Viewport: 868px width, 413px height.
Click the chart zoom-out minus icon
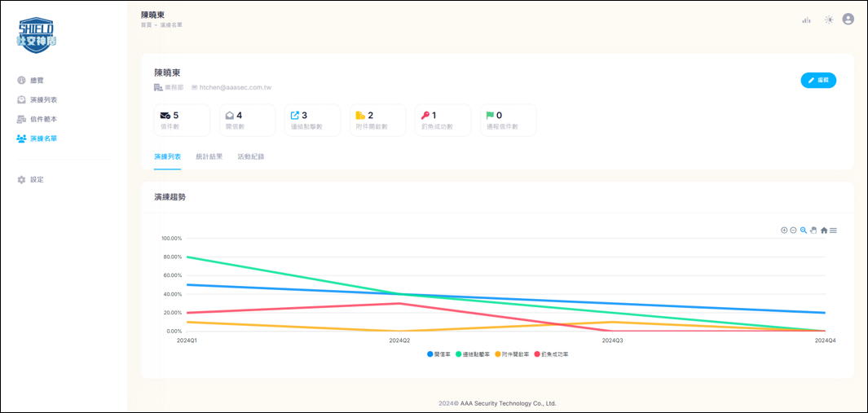(793, 231)
